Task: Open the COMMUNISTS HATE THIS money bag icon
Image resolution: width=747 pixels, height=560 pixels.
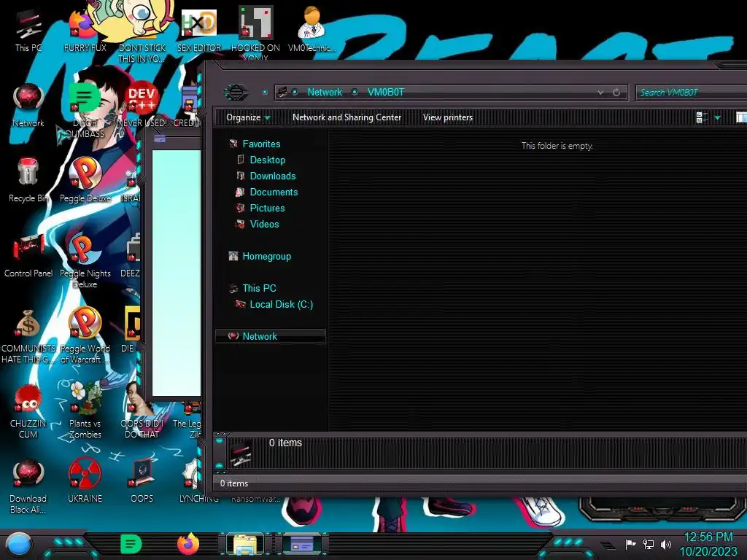Action: 28,336
